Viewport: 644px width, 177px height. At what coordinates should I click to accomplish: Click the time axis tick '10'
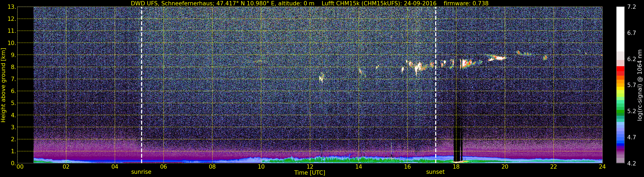click(261, 167)
